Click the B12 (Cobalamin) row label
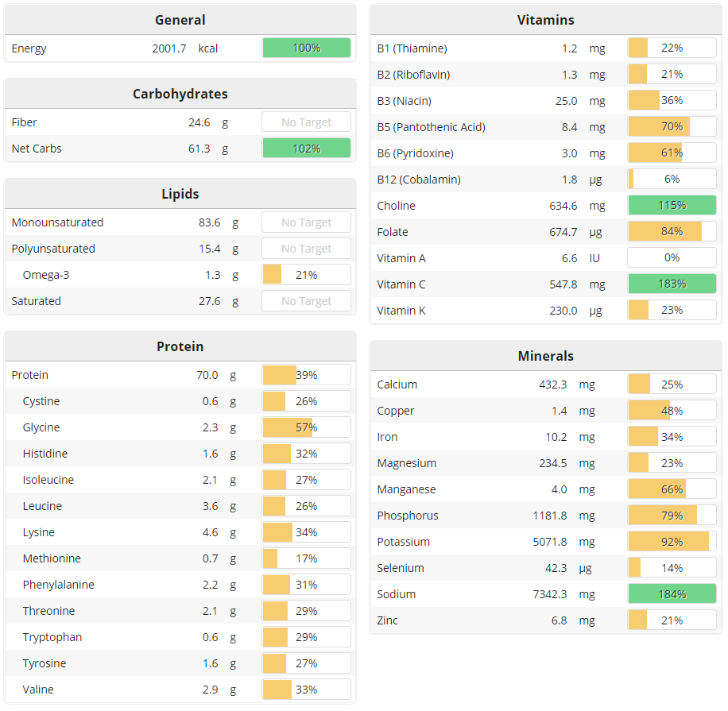Viewport: 728px width, 711px height. pos(419,180)
